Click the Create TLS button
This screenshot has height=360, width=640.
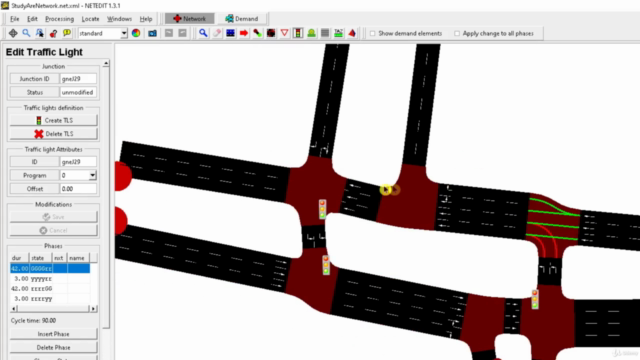click(x=53, y=120)
